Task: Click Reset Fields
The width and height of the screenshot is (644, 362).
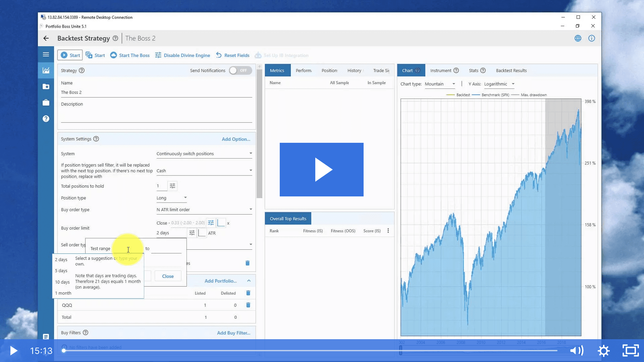Action: (233, 55)
